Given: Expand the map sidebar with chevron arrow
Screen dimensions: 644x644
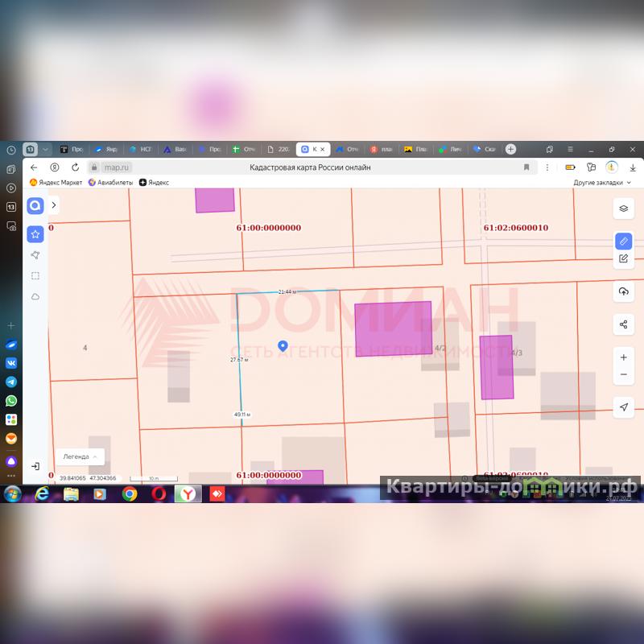Looking at the screenshot, I should tap(54, 205).
